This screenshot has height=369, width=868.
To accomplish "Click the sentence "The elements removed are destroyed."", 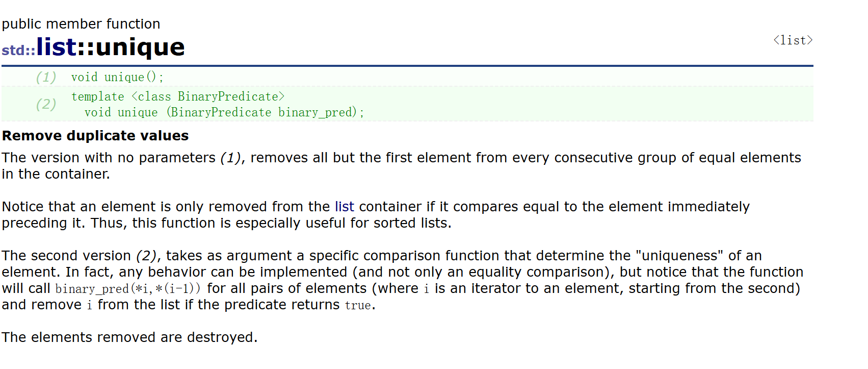I will 129,337.
